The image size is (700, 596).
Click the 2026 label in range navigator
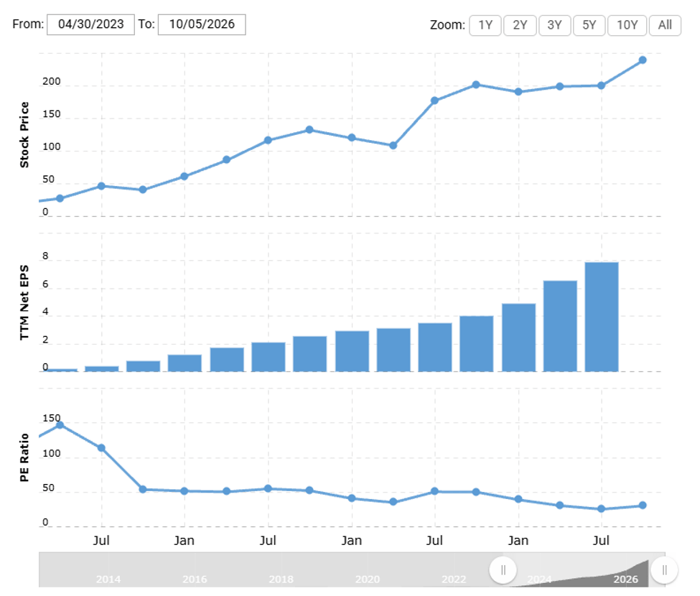click(x=626, y=579)
